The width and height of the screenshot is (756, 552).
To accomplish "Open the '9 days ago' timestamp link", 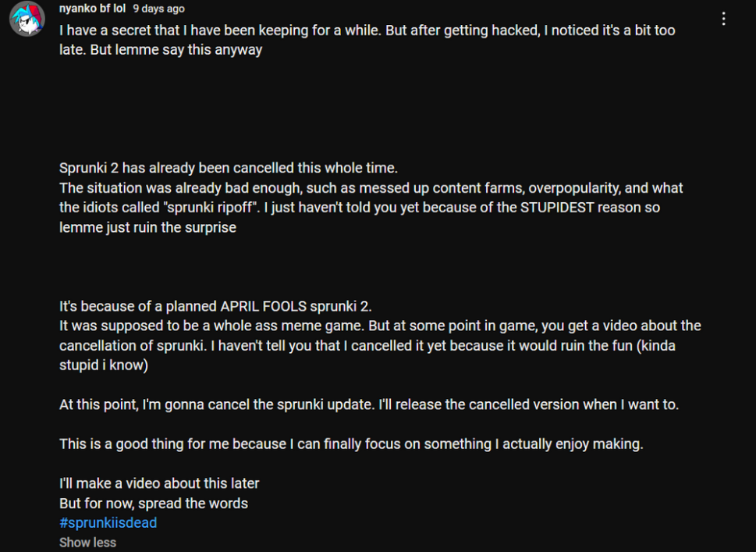I will [x=158, y=9].
